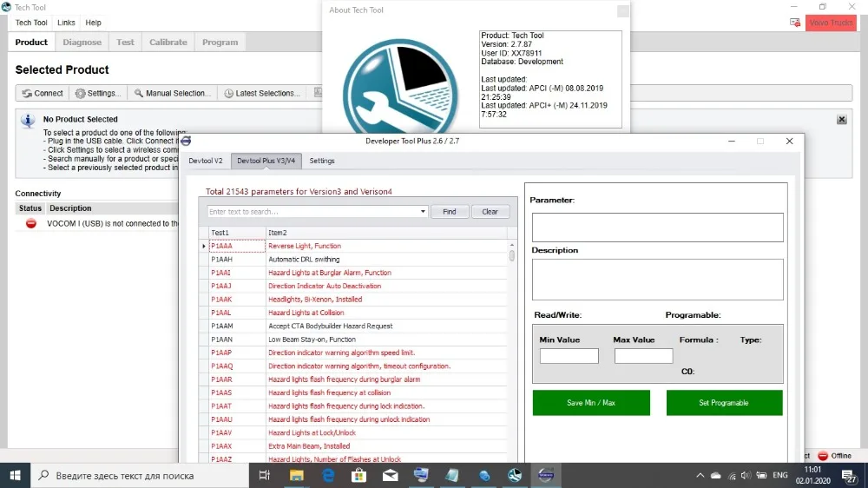Switch to the Program tab
This screenshot has width=868, height=488.
coord(220,42)
